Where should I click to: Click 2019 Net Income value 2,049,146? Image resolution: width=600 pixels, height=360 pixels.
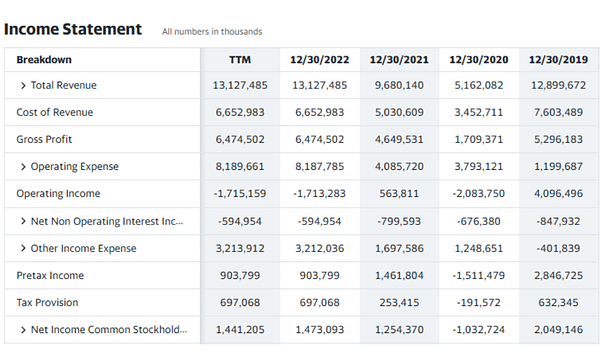(558, 330)
